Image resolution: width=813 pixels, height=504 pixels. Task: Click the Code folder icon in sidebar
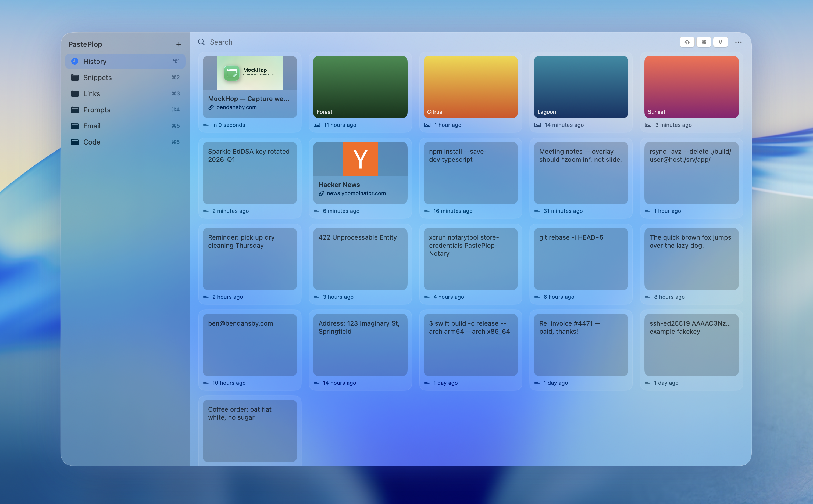click(75, 142)
